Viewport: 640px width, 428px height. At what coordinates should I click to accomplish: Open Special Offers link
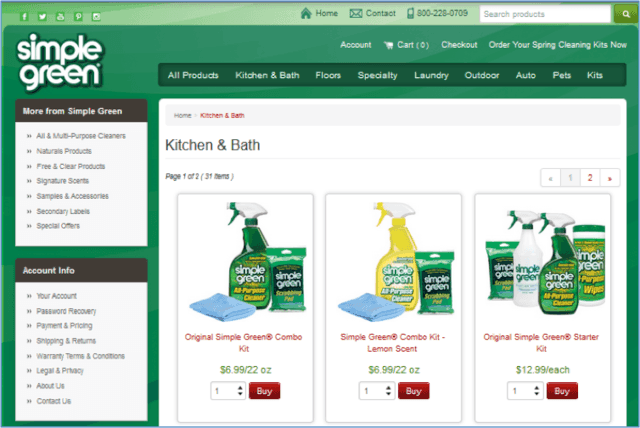pos(58,226)
